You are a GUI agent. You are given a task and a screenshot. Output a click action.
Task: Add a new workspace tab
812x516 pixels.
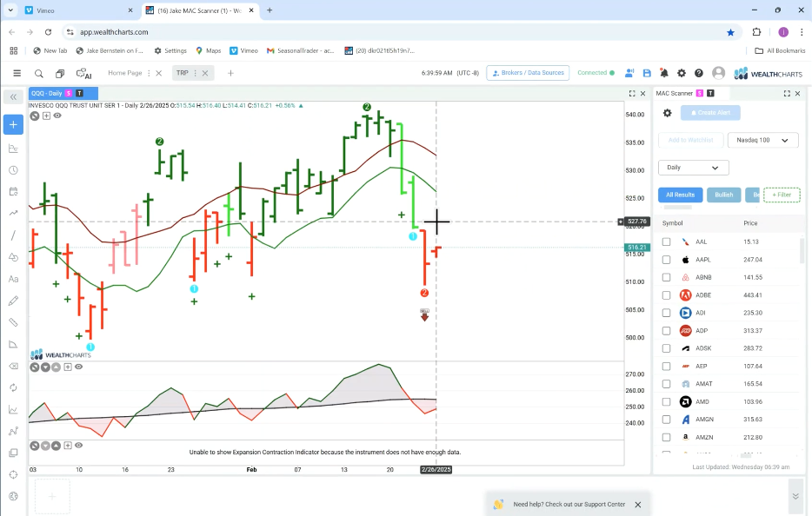coord(230,74)
